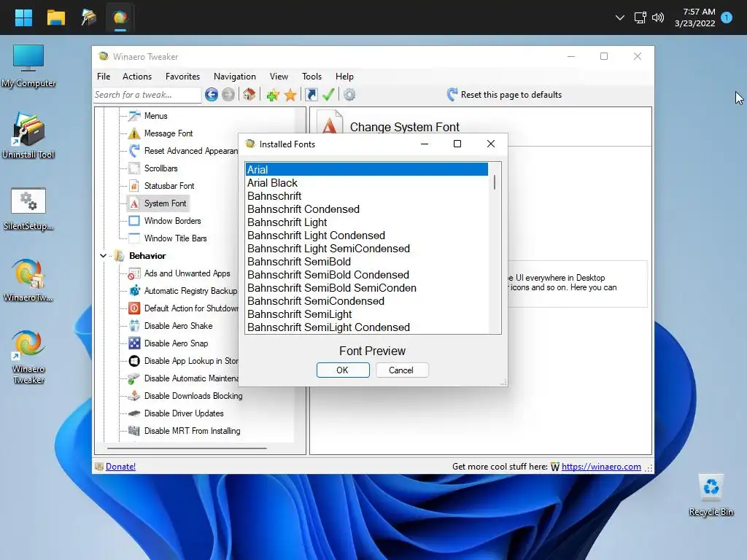Click the Search for a tweak field

click(x=147, y=95)
